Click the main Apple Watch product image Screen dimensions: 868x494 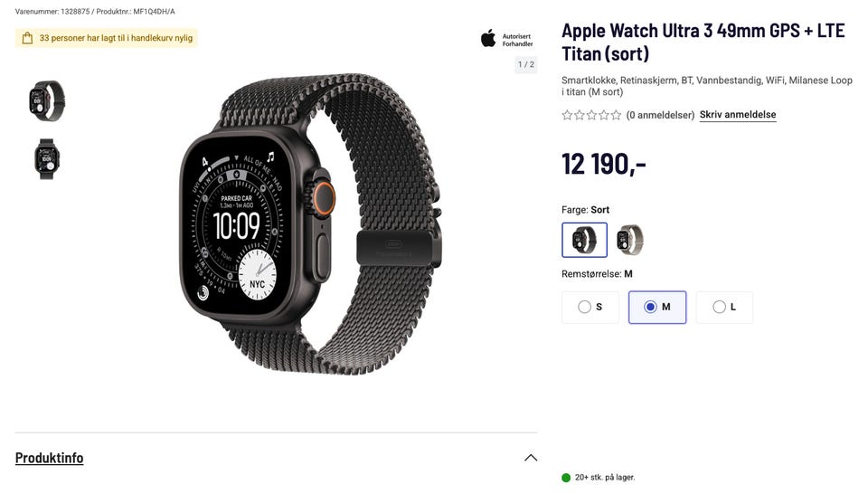click(310, 223)
